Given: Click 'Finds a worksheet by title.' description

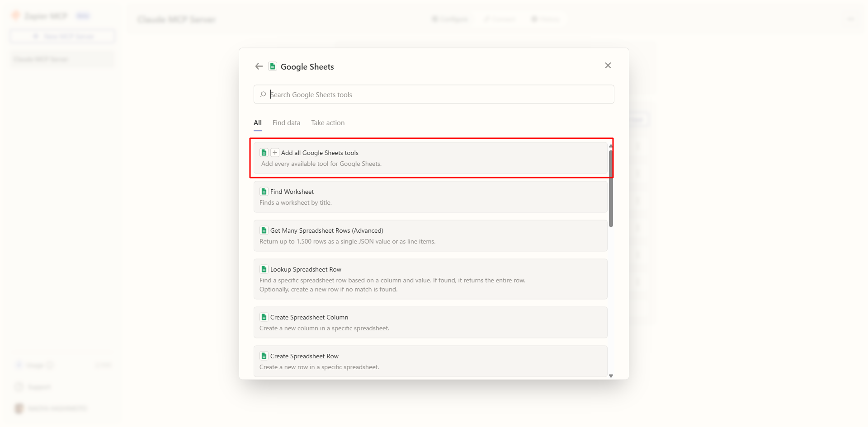Looking at the screenshot, I should click(296, 203).
